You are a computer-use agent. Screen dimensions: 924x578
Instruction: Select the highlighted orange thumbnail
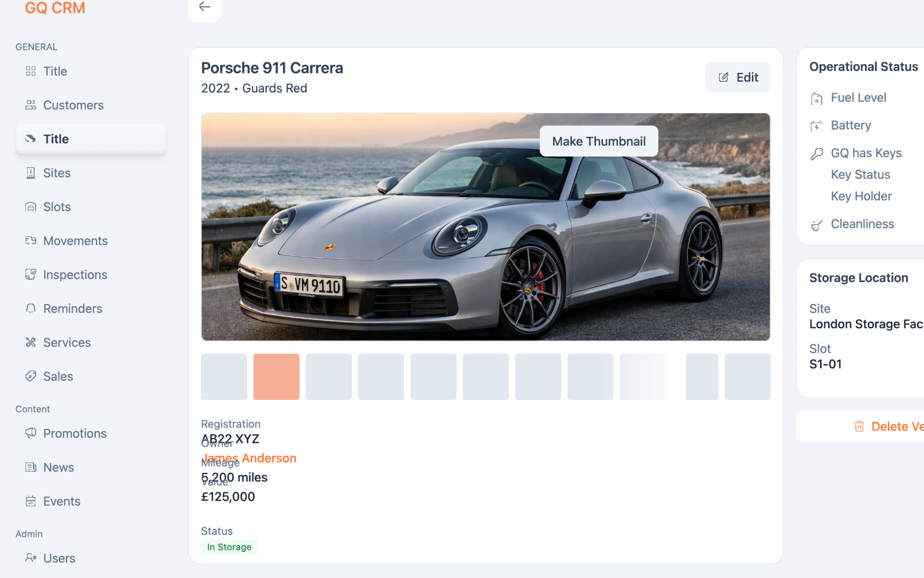click(277, 377)
